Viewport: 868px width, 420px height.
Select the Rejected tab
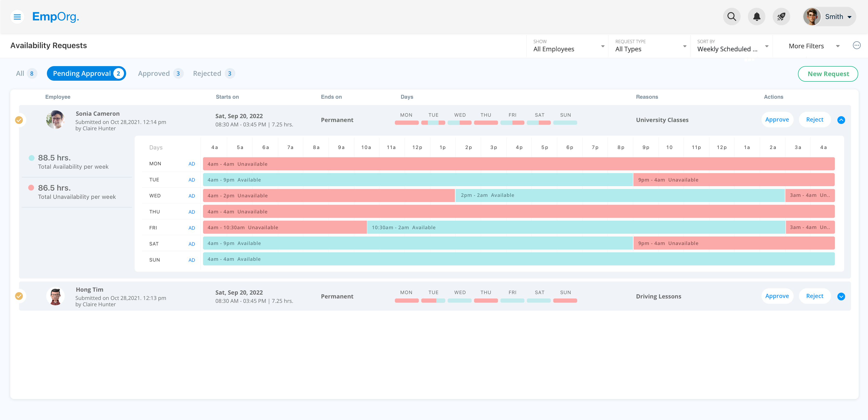click(213, 73)
